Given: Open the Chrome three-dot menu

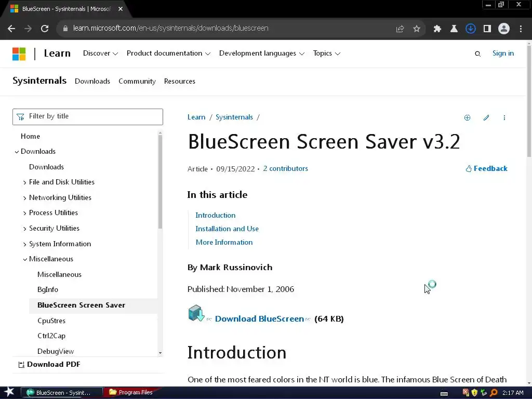Looking at the screenshot, I should click(521, 29).
